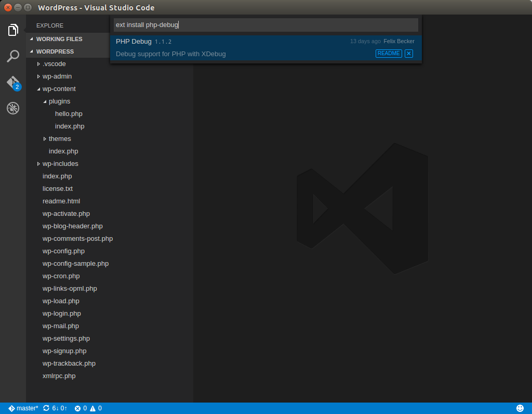
Task: Open wp-trackback.php file
Action: pyautogui.click(x=69, y=364)
